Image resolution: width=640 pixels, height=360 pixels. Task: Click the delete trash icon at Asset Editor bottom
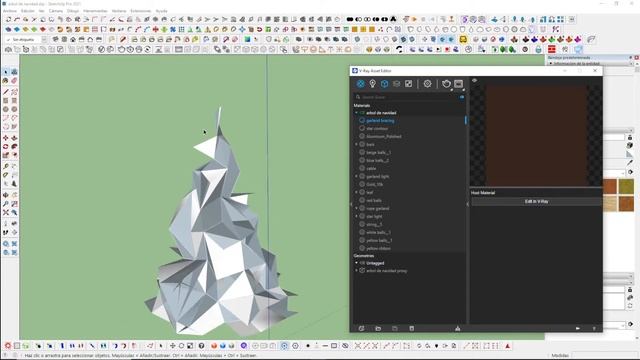click(x=411, y=328)
